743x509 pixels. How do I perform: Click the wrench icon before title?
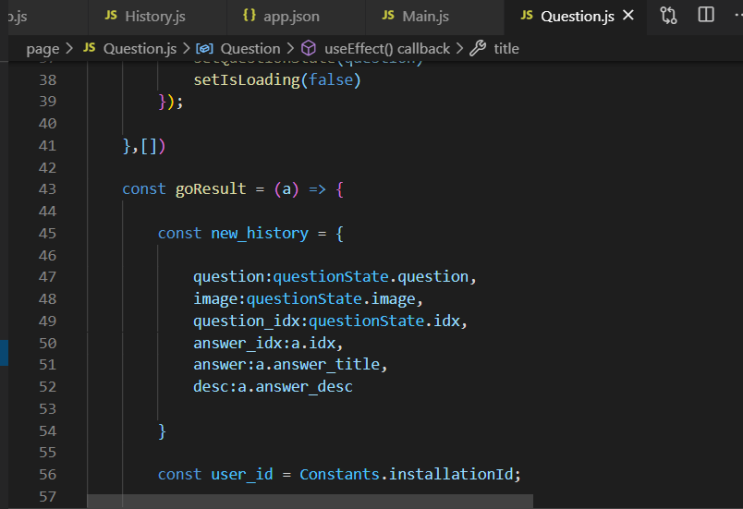point(478,48)
